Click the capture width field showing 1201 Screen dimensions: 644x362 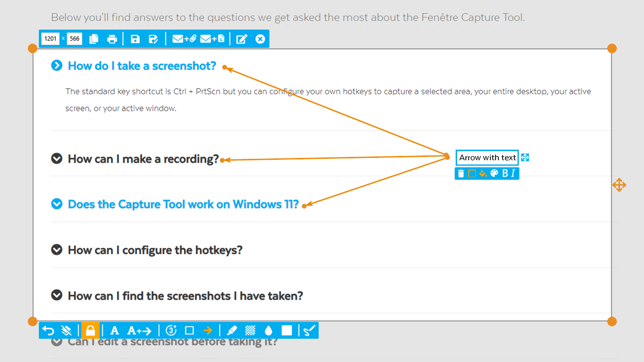click(50, 39)
